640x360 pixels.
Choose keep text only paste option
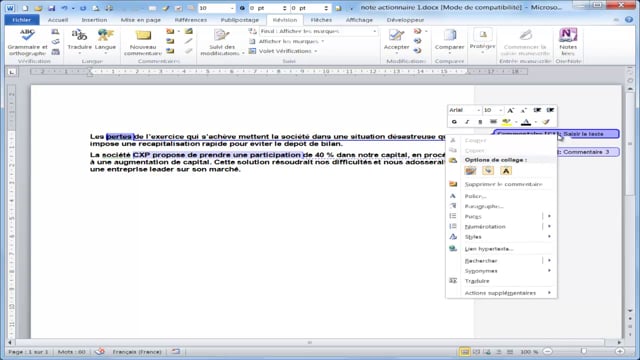click(x=506, y=171)
